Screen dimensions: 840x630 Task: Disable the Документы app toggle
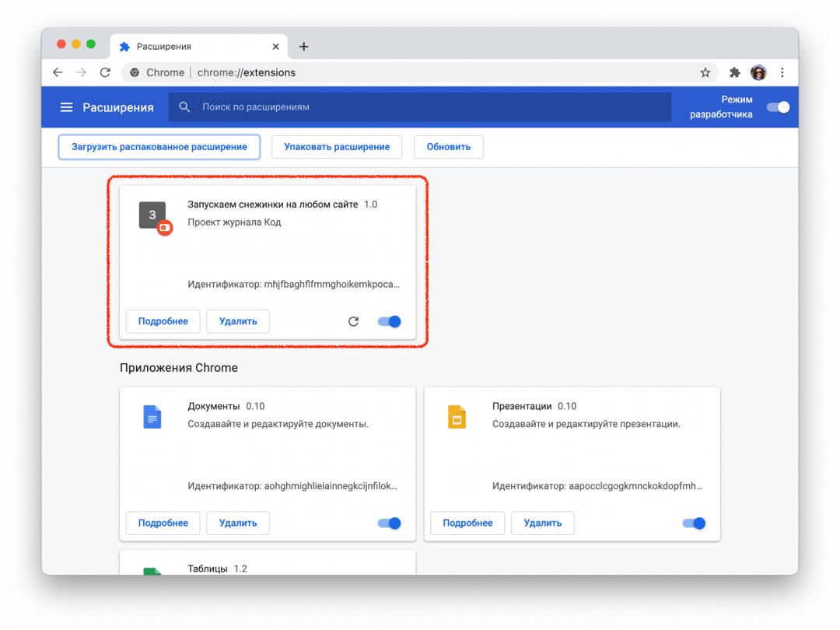388,523
